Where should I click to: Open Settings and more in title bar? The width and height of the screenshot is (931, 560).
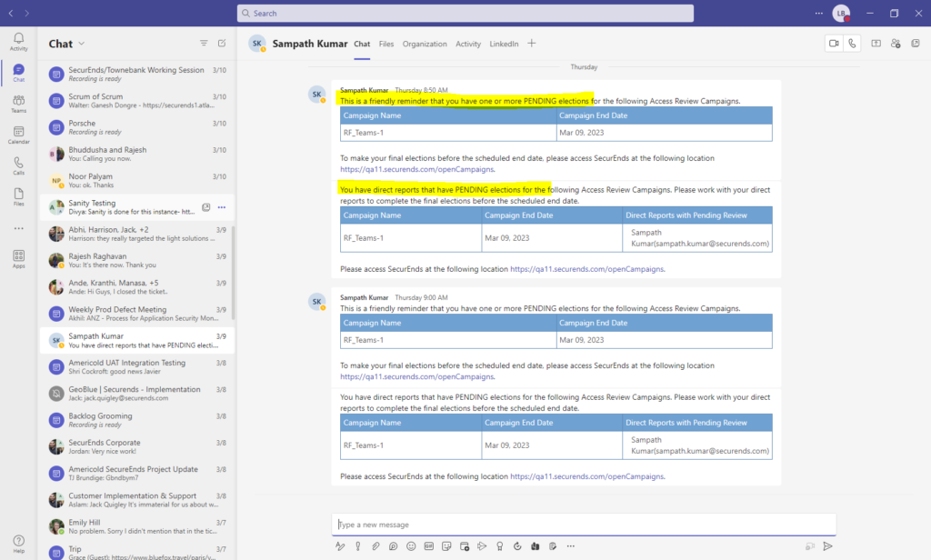(819, 13)
